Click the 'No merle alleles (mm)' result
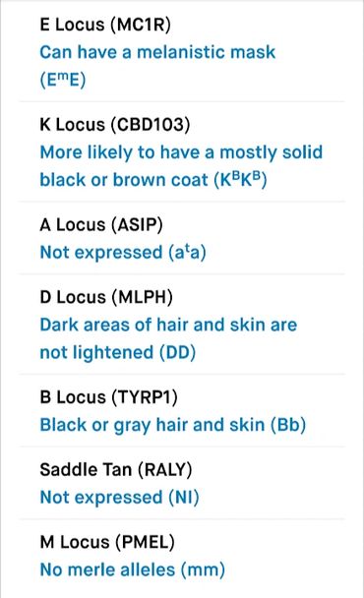364x598 pixels. tap(133, 569)
